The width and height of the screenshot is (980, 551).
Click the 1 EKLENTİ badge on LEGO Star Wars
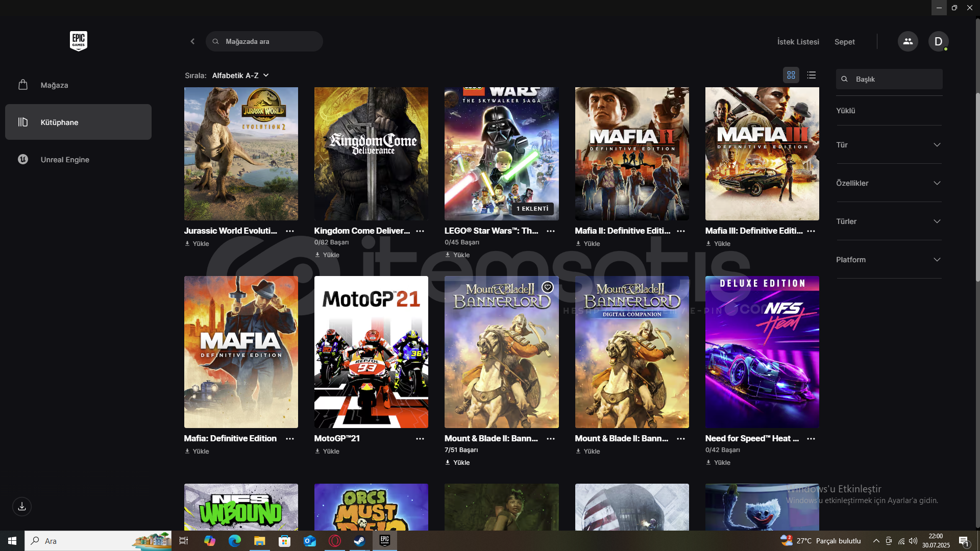click(x=532, y=209)
